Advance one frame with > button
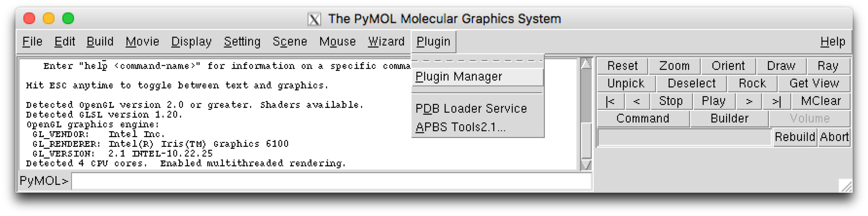This screenshot has height=216, width=868. tap(749, 101)
